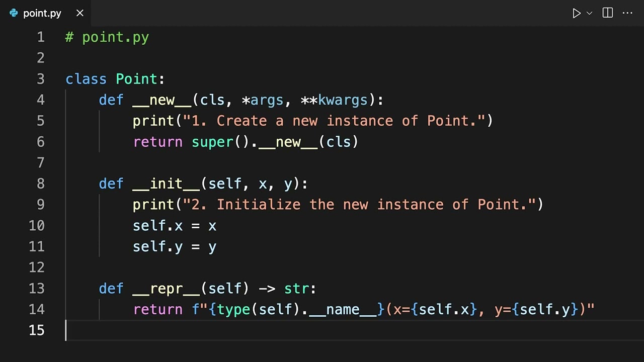Click string '2. Initialize the new instance of Point.'
The width and height of the screenshot is (644, 362).
(359, 205)
